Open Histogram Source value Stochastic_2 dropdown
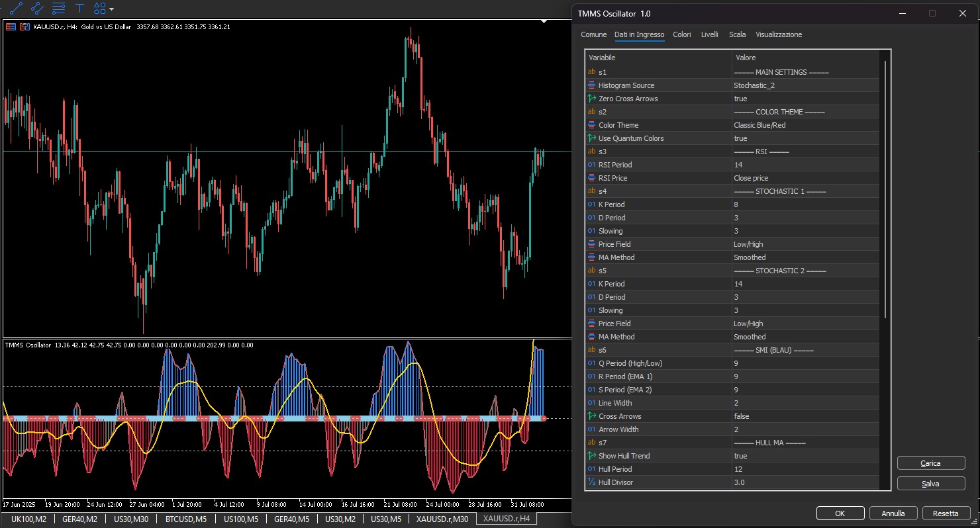This screenshot has width=980, height=528. [805, 85]
